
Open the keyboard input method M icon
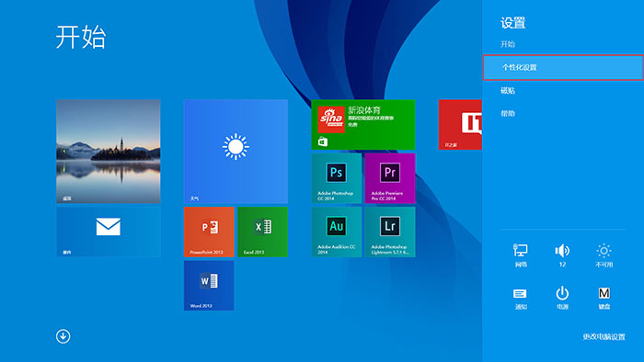604,298
